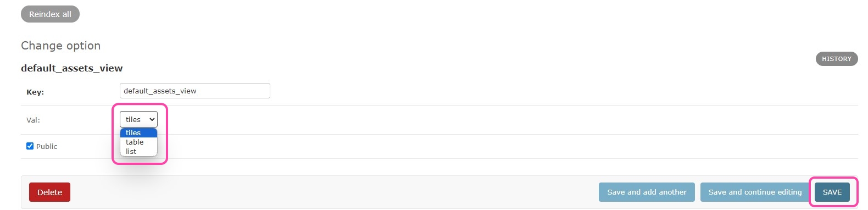Click the default_assets_view text in Key box
868x210 pixels.
(x=160, y=91)
